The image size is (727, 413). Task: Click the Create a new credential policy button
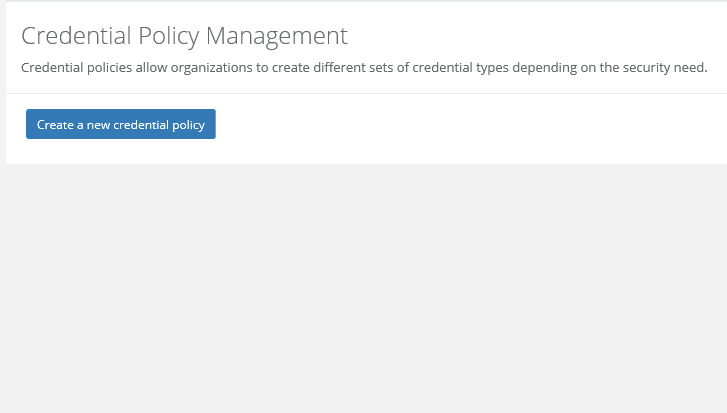120,125
